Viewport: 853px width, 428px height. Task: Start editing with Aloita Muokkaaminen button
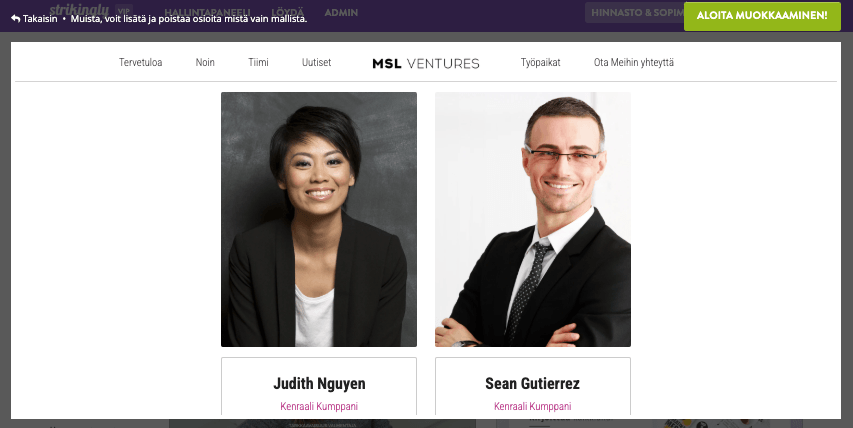(x=762, y=16)
